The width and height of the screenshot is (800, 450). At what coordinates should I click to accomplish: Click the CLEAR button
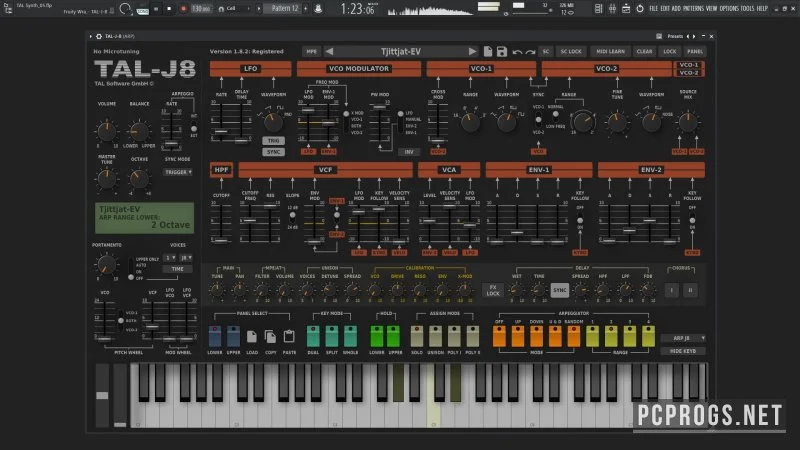coord(644,52)
